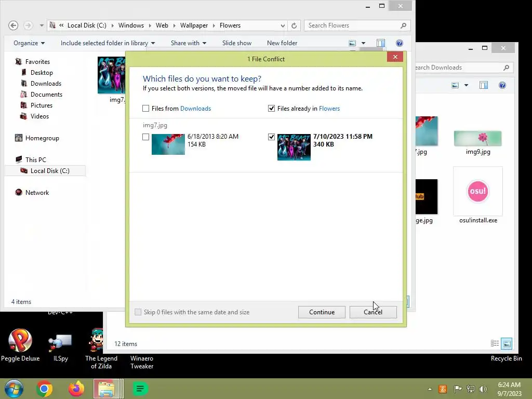The width and height of the screenshot is (532, 399).
Task: Expand the address bar history dropdown
Action: [283, 25]
